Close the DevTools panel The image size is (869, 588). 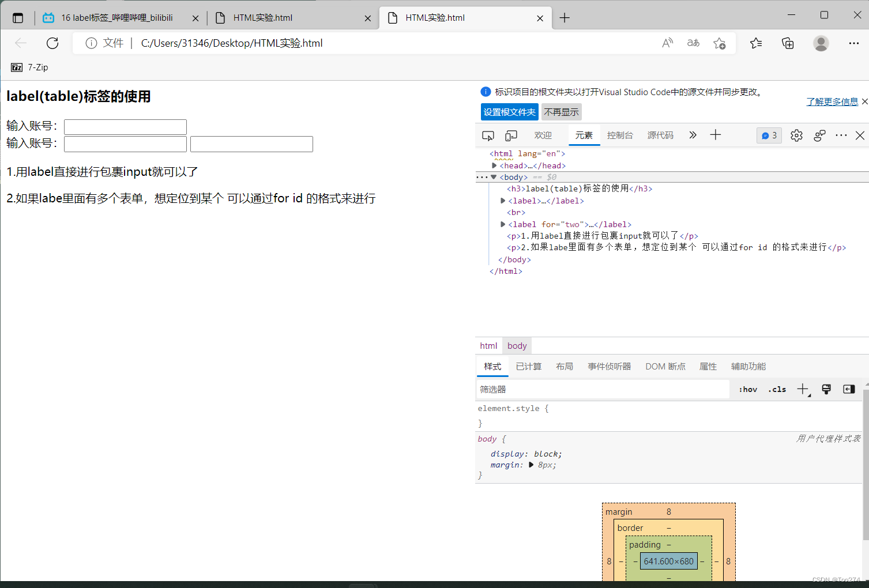860,135
